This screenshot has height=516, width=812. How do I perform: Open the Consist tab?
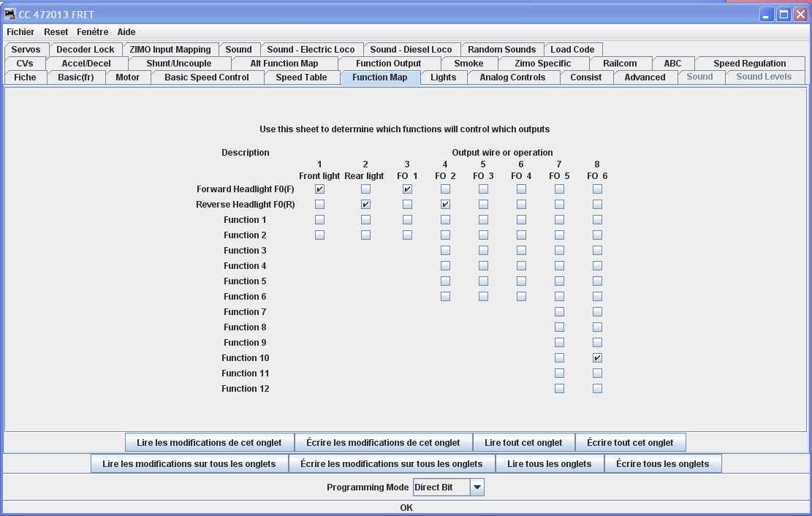pos(585,77)
